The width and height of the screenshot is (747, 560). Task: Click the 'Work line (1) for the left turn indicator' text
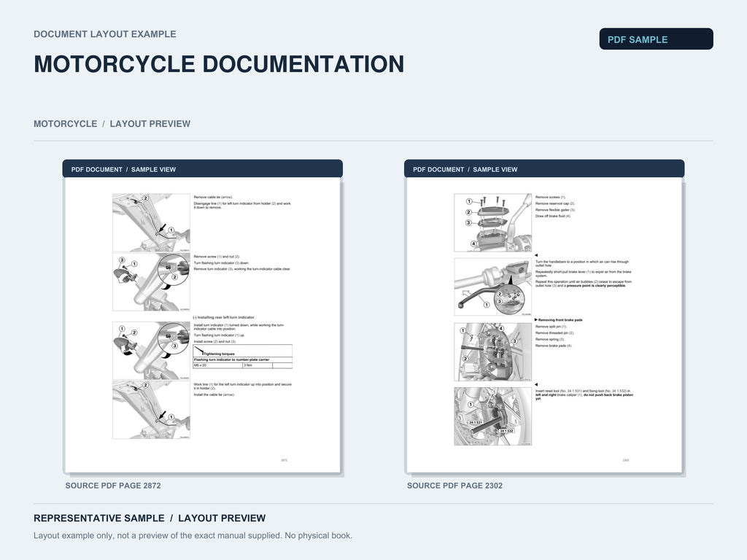[x=242, y=386]
